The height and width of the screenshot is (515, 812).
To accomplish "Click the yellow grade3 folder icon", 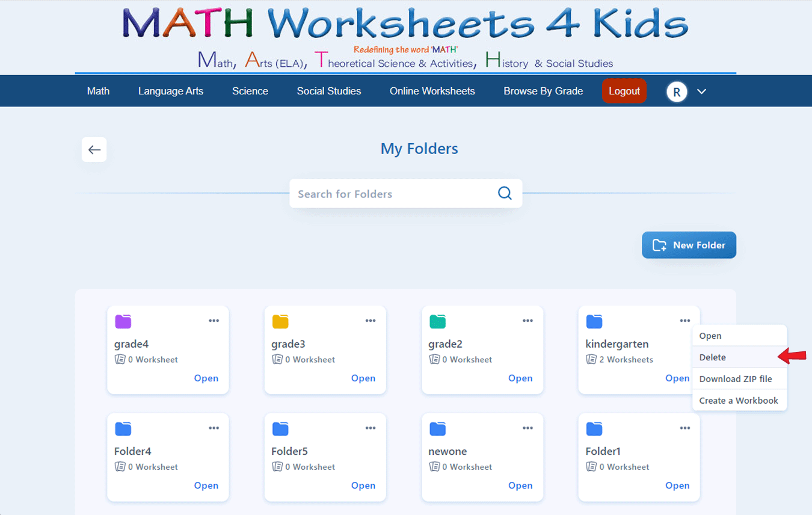I will (280, 322).
